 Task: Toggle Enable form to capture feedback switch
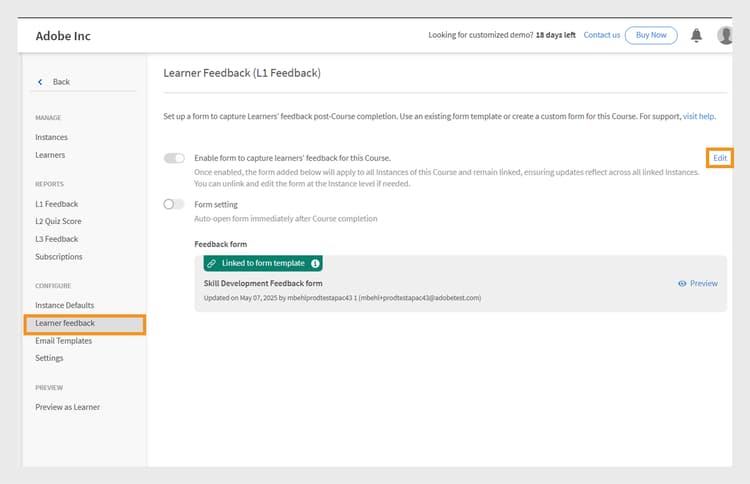[174, 158]
